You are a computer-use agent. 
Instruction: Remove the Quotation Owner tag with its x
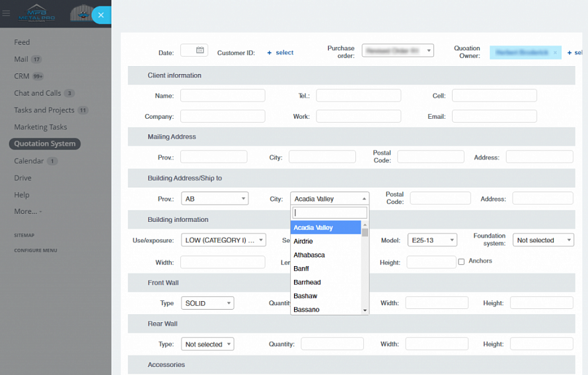pos(555,53)
